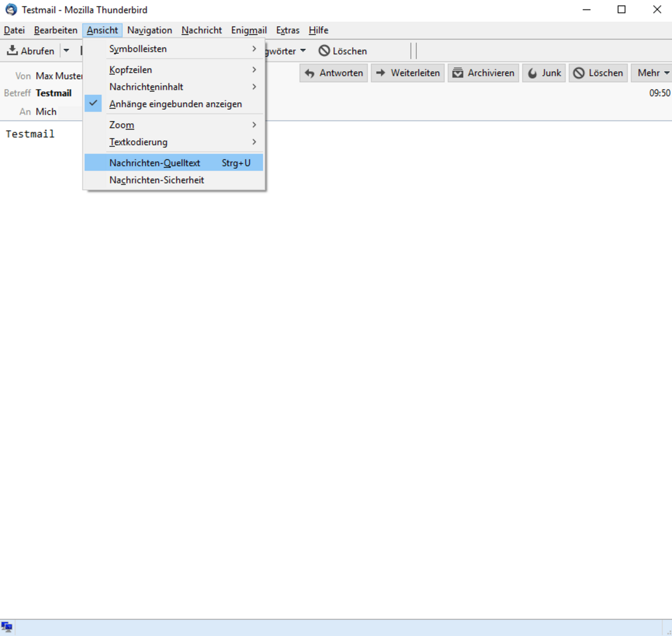This screenshot has width=672, height=636.
Task: Expand the Symbolleisten submenu
Action: [175, 49]
